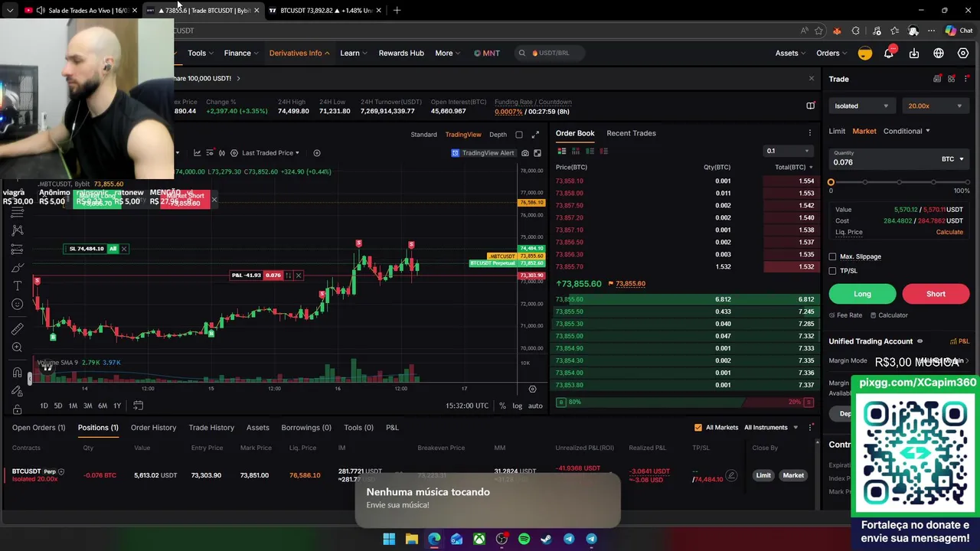Viewport: 980px width, 551px height.
Task: Open File Explorer from the taskbar
Action: pos(411,539)
